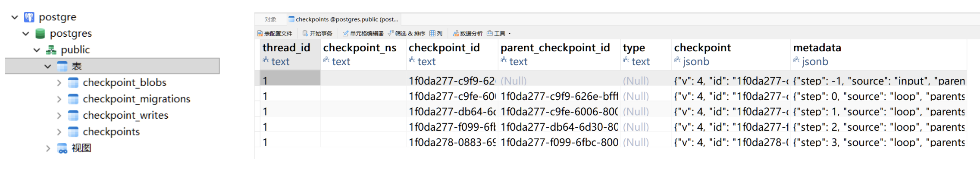
Task: Collapse the postgre connection node
Action: click(15, 17)
